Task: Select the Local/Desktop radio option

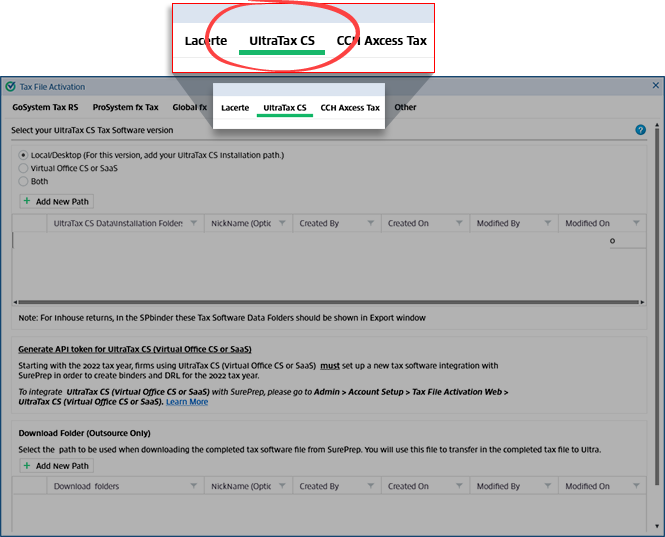Action: (x=24, y=155)
